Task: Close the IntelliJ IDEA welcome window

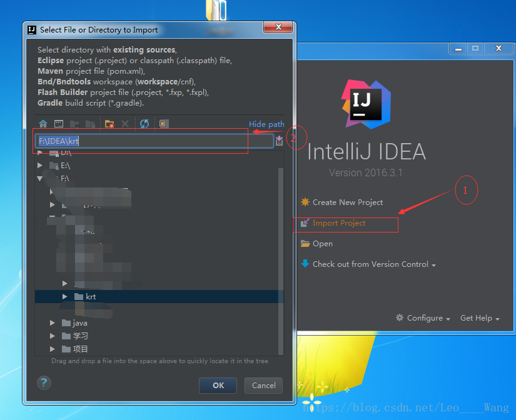Action: [498, 49]
